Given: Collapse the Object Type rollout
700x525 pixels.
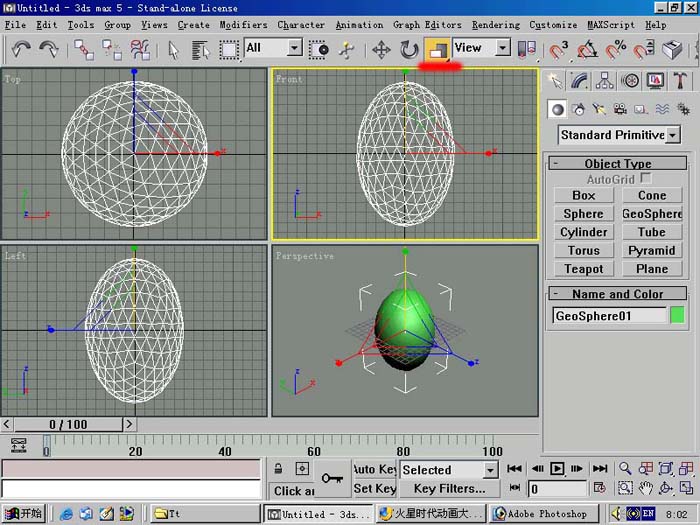Looking at the screenshot, I should point(617,163).
